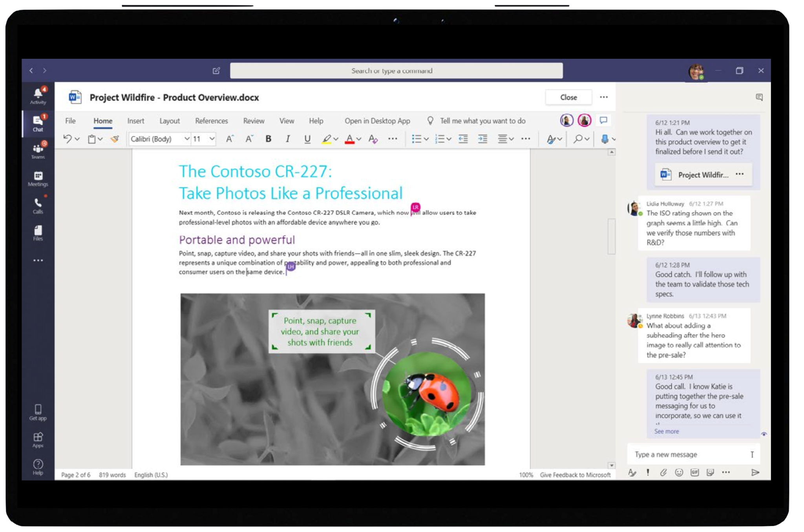Switch to the Insert ribbon tab
The height and width of the screenshot is (532, 804).
tap(136, 121)
